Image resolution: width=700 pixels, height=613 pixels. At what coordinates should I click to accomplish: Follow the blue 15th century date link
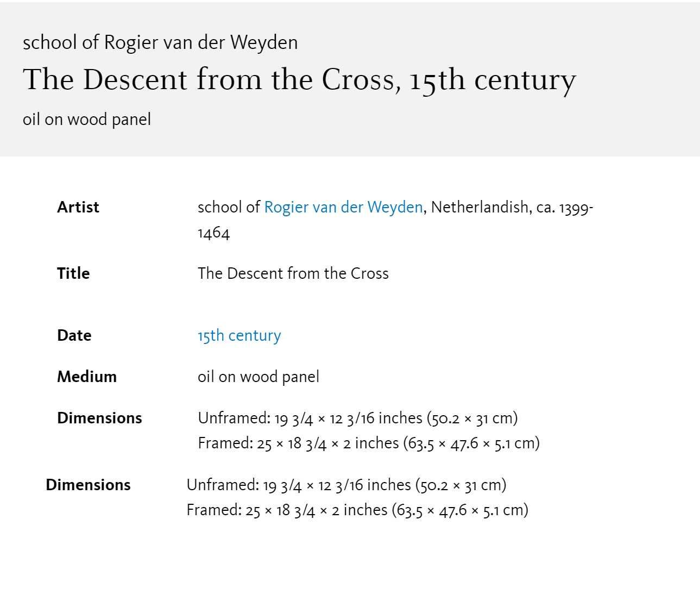239,336
